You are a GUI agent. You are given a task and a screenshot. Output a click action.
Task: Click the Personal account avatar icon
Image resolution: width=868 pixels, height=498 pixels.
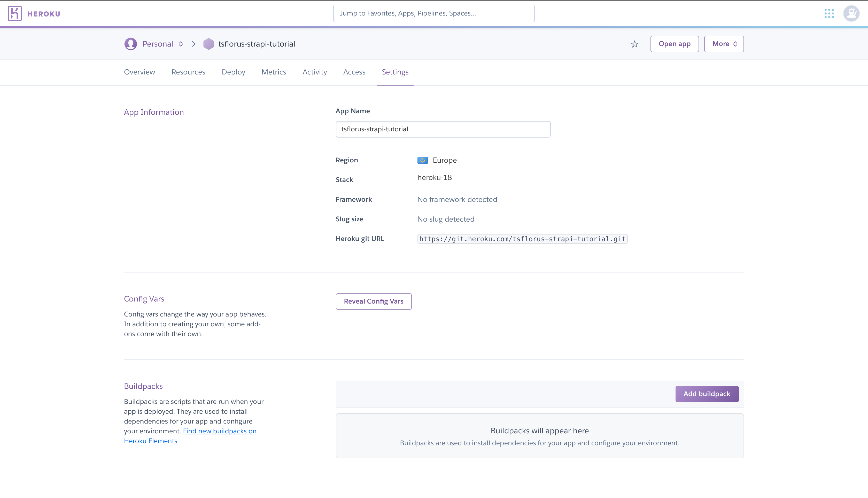[x=130, y=44]
